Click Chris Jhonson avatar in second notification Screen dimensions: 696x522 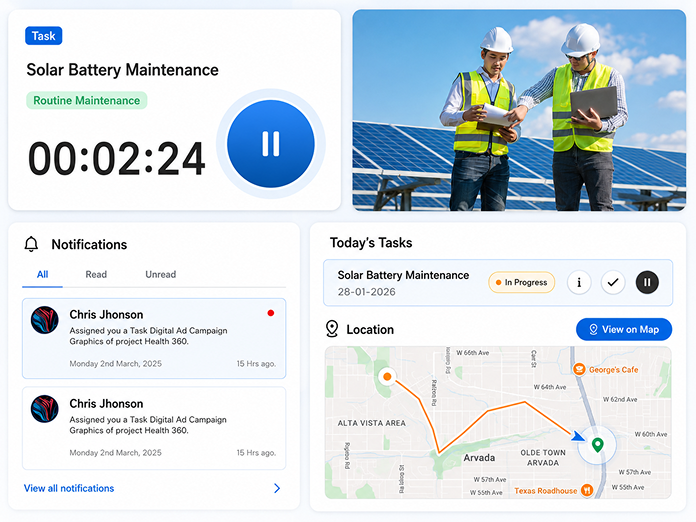click(x=45, y=409)
